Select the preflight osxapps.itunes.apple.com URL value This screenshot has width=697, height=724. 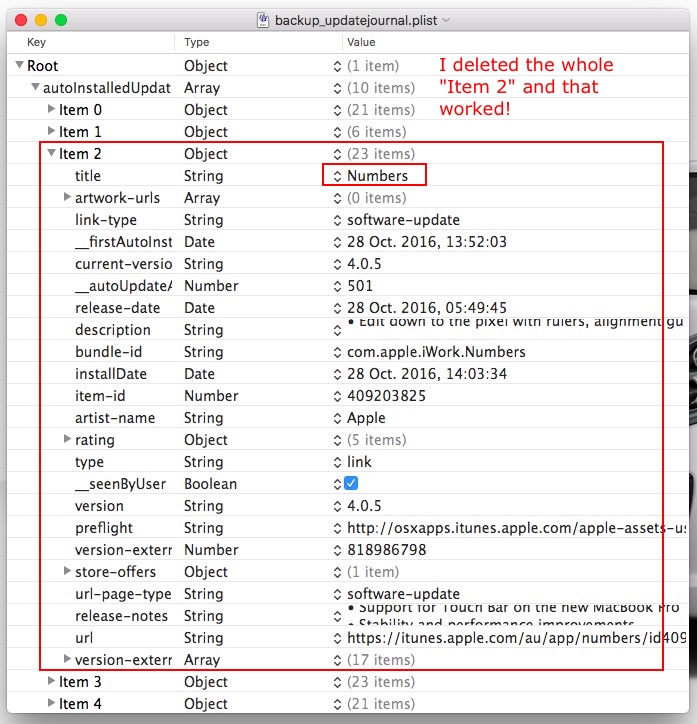coord(517,528)
